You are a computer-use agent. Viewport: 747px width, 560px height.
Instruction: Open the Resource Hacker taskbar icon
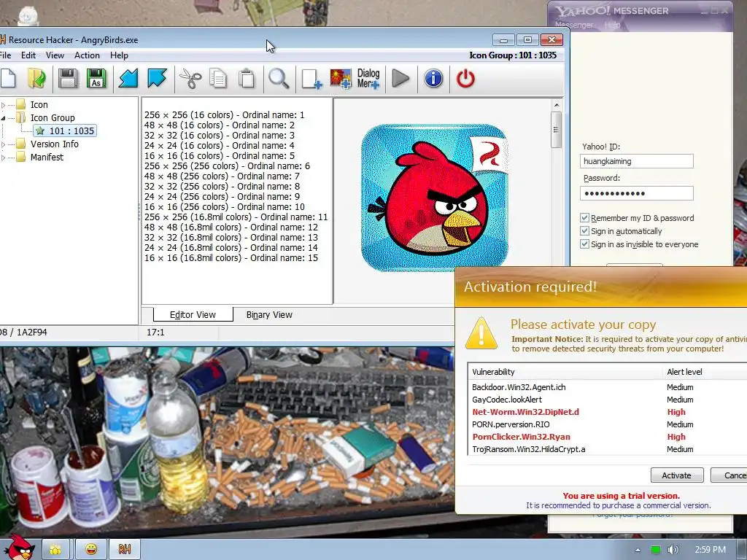(124, 550)
